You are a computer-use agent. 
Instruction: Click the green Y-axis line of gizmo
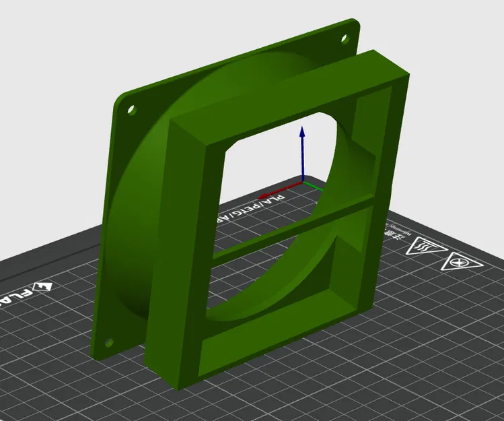(313, 186)
